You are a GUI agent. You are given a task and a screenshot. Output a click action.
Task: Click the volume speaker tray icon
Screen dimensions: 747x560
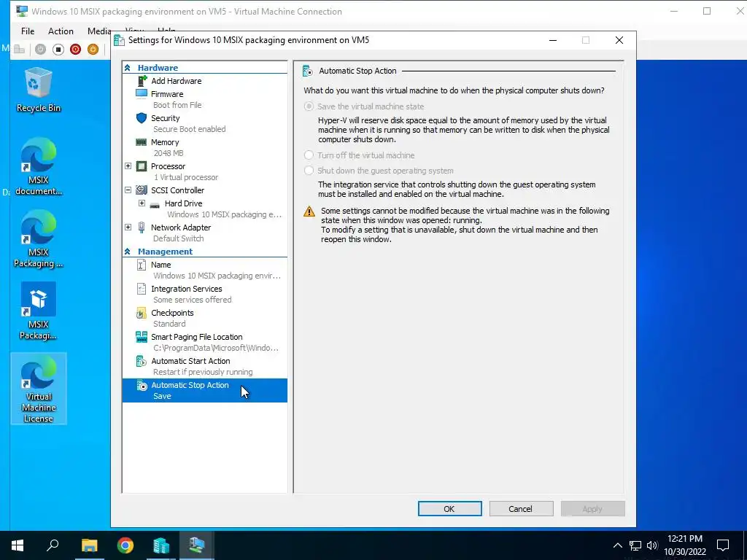[x=652, y=545]
